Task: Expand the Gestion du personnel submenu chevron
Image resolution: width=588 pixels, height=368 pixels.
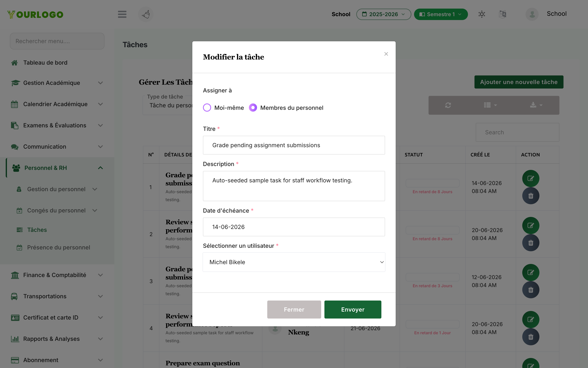Action: [x=95, y=189]
